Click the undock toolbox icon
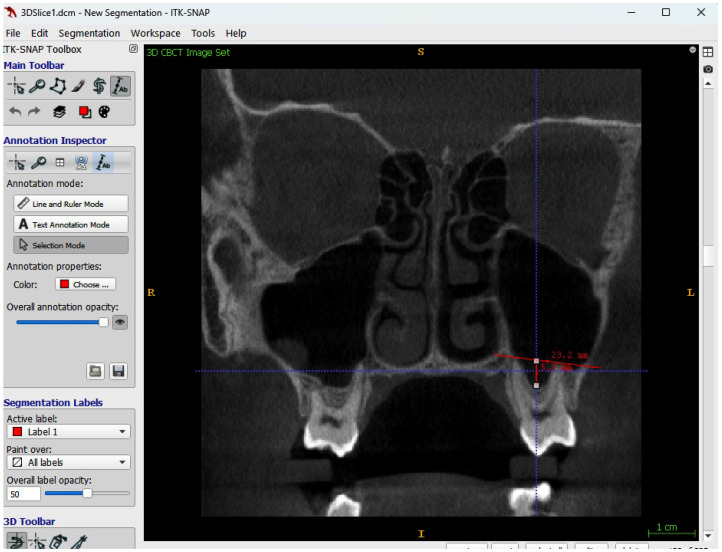722x552 pixels. pos(133,49)
